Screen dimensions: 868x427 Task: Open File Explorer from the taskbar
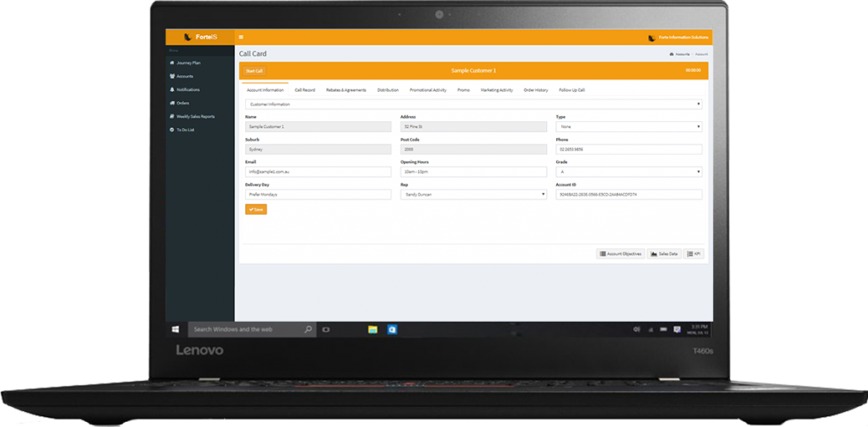pyautogui.click(x=372, y=329)
